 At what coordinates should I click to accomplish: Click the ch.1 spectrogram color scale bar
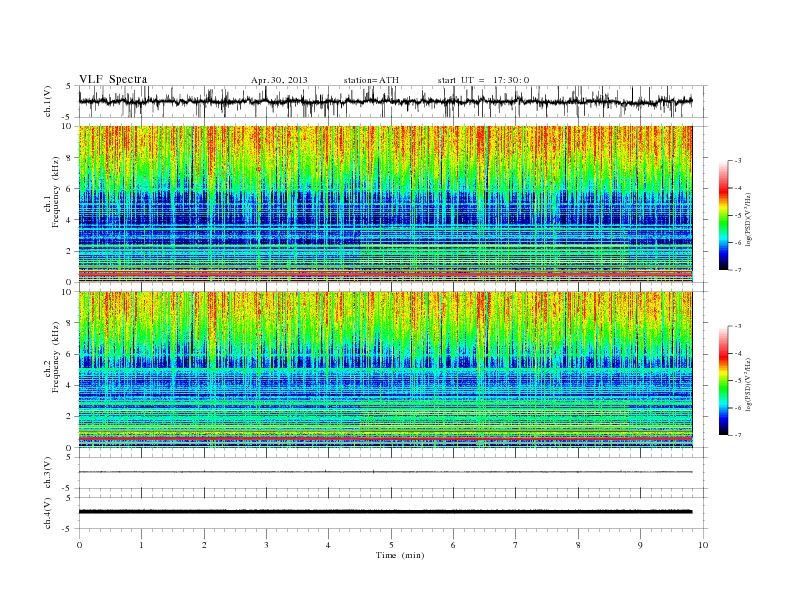tap(723, 215)
